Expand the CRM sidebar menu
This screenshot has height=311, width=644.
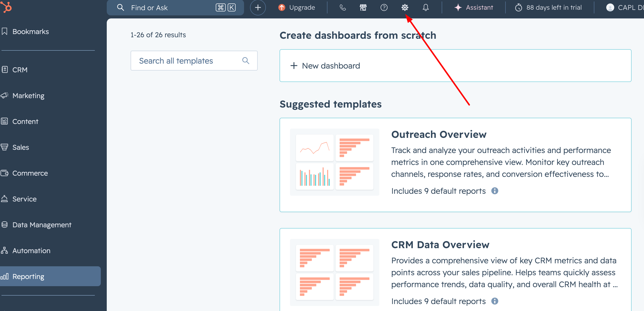click(x=20, y=70)
